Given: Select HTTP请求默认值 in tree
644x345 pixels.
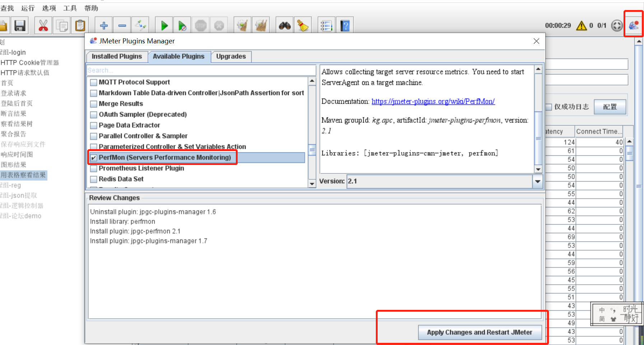Looking at the screenshot, I should click(x=25, y=73).
